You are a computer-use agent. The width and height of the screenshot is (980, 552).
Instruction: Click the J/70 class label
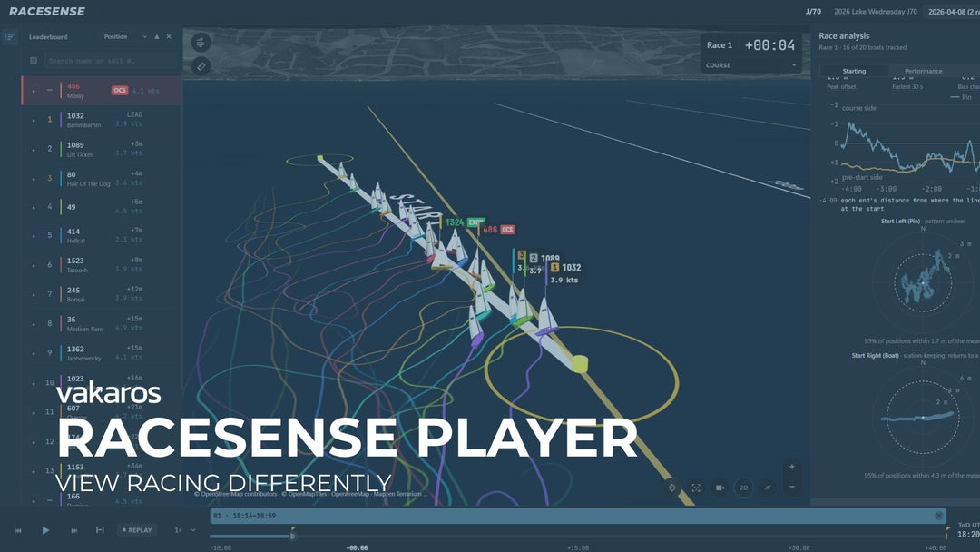click(x=813, y=11)
